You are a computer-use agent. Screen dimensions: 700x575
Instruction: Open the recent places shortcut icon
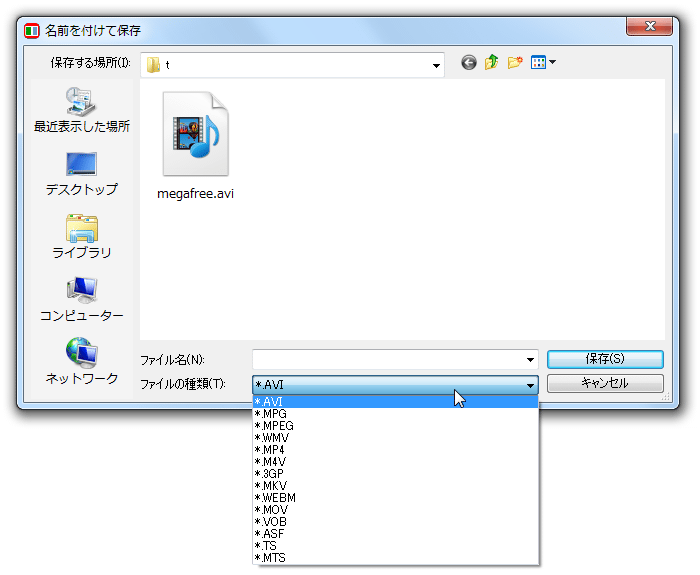(81, 102)
